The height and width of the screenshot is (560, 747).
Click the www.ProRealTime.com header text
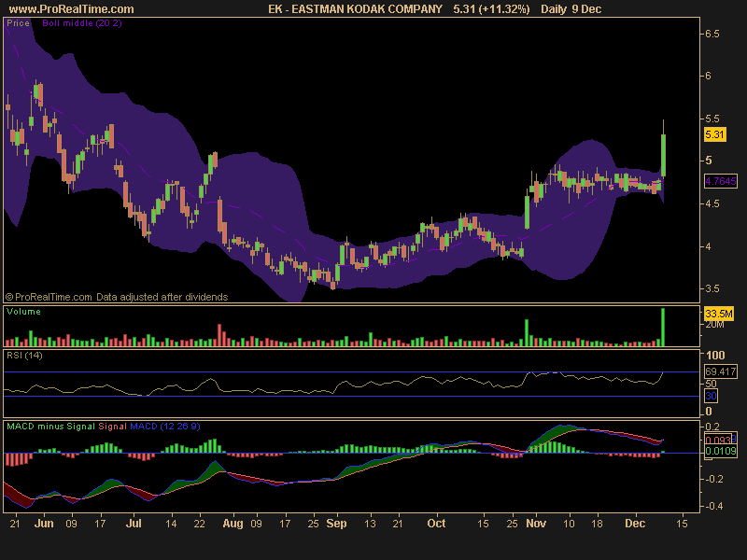(x=72, y=9)
